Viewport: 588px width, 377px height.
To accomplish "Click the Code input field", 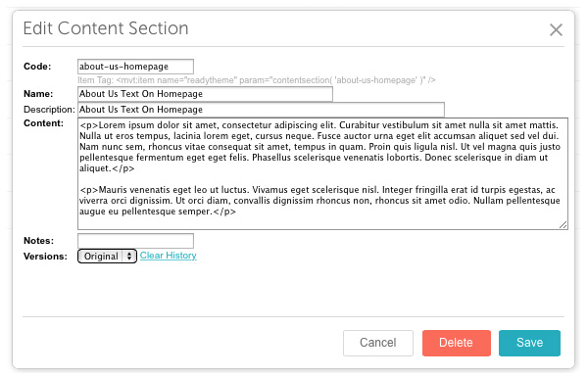I will [135, 67].
